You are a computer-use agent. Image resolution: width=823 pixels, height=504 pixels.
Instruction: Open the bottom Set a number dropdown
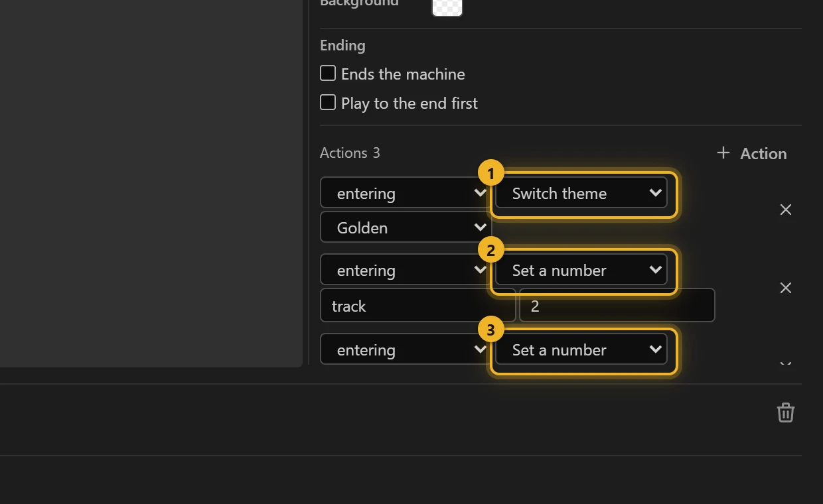(x=581, y=349)
